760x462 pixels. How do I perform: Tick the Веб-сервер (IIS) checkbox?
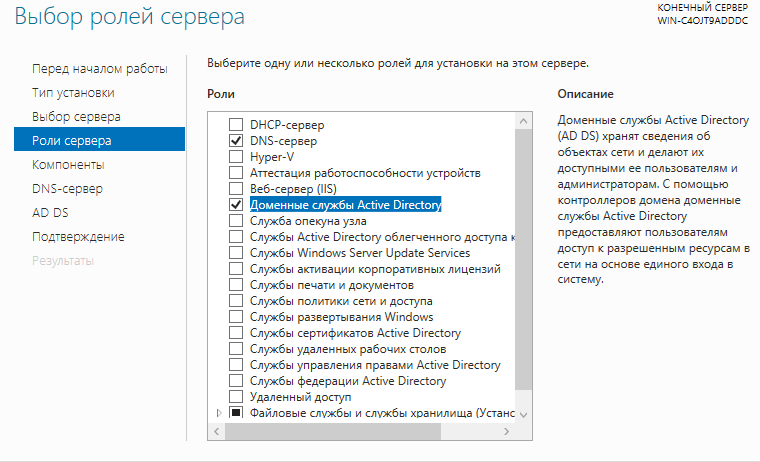pyautogui.click(x=236, y=189)
